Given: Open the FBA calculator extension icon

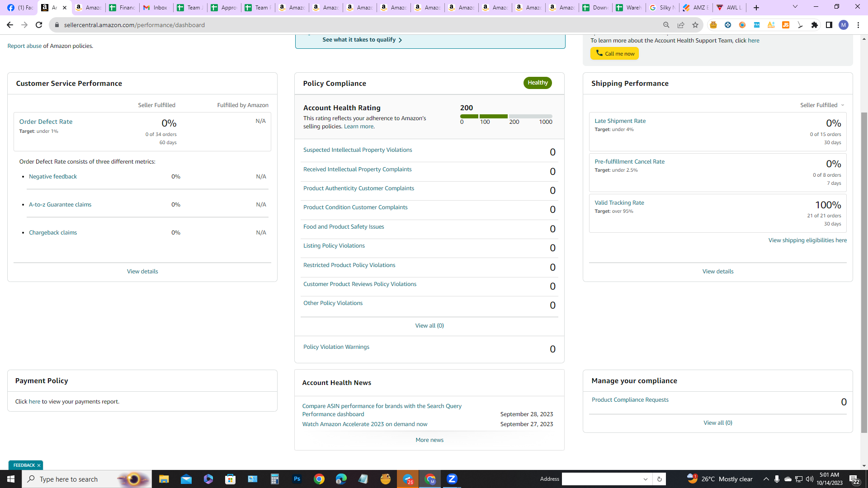Looking at the screenshot, I should 756,25.
